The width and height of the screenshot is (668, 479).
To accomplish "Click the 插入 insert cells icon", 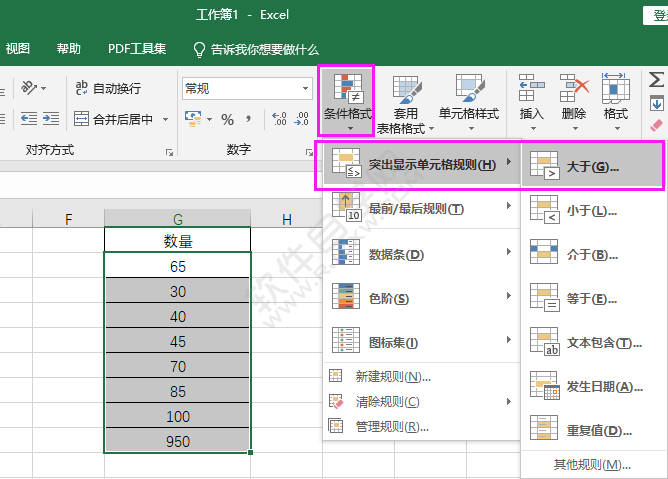I will pyautogui.click(x=531, y=90).
